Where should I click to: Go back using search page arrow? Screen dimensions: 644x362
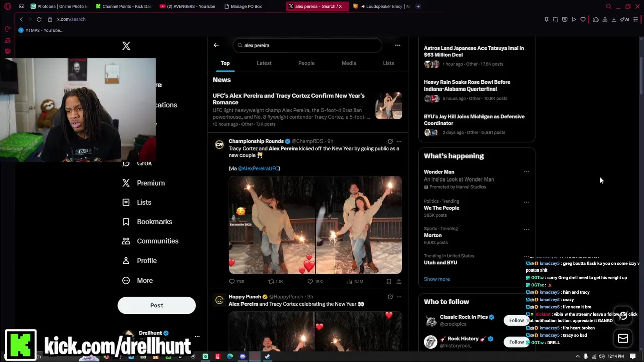tap(216, 45)
